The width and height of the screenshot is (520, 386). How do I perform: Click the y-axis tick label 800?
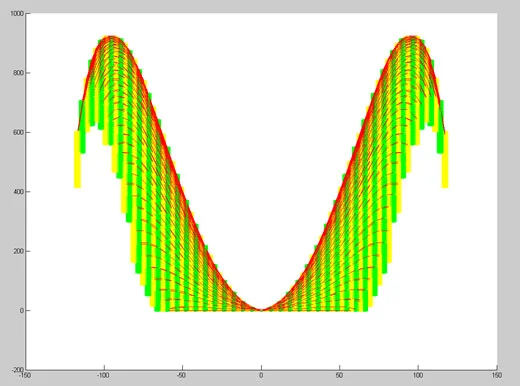[18, 73]
